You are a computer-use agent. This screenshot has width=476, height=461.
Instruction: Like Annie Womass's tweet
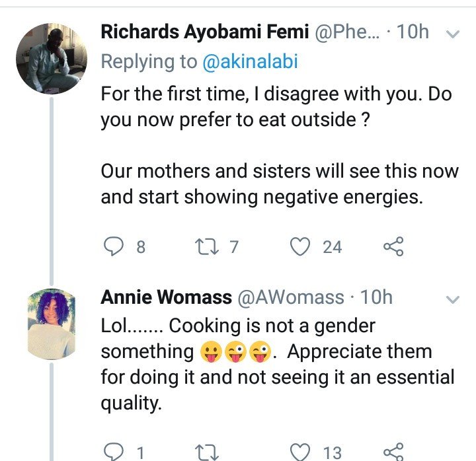(x=300, y=452)
